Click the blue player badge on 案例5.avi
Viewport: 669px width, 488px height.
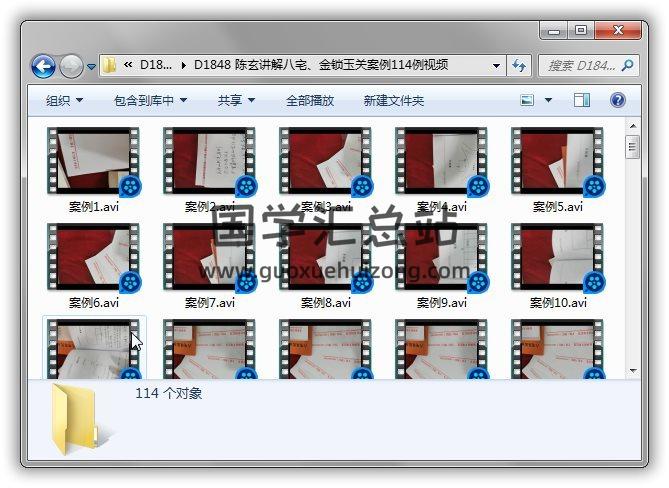(x=594, y=186)
